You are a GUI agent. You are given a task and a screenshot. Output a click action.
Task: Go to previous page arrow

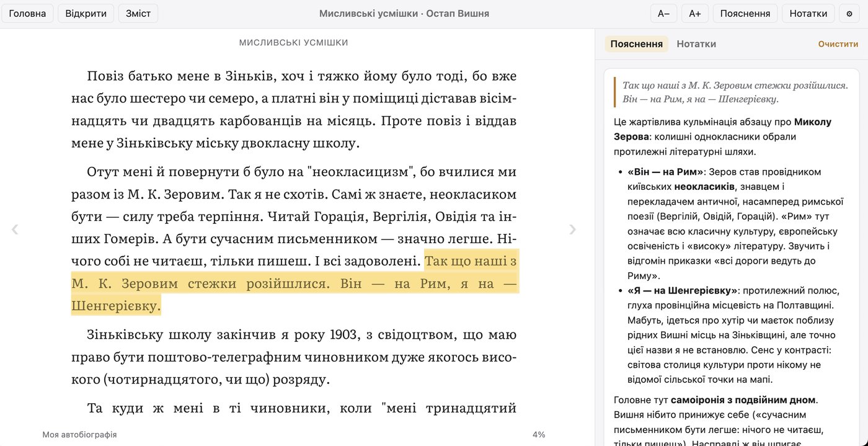[15, 230]
